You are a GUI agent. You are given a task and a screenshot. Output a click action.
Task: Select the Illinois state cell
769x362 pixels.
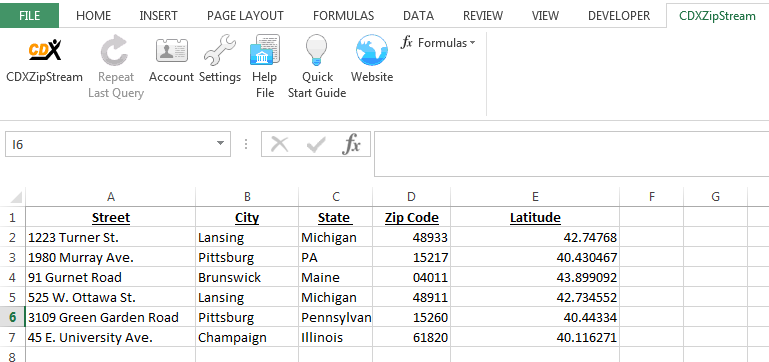[335, 337]
